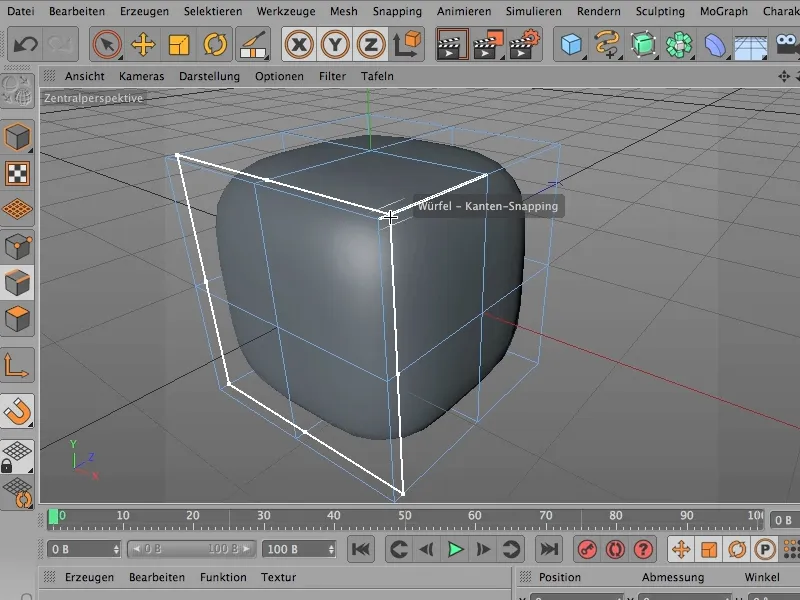Render to Picture Viewer icon
This screenshot has height=600, width=800.
[x=488, y=44]
